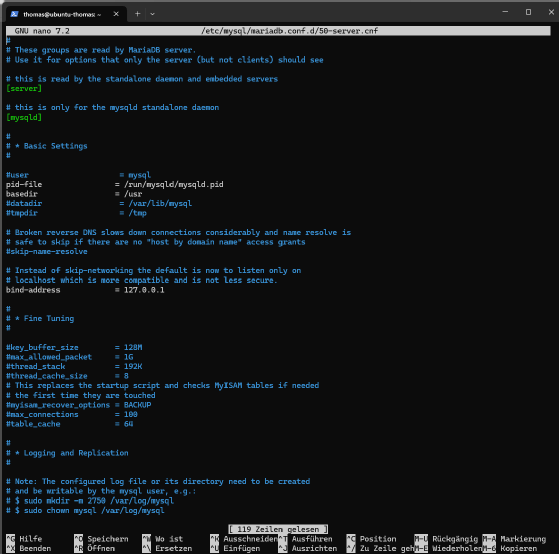559x554 pixels.
Task: Click the #thread_stack = 192K line
Action: pos(74,366)
